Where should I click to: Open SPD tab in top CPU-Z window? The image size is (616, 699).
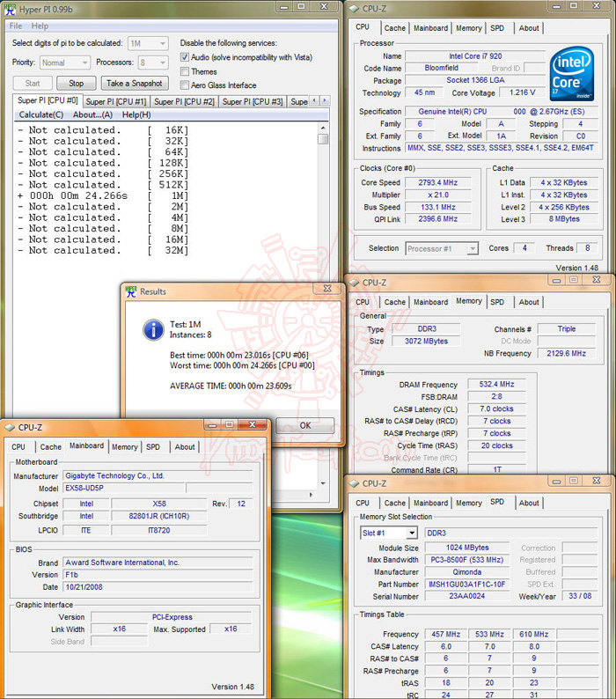tap(497, 28)
